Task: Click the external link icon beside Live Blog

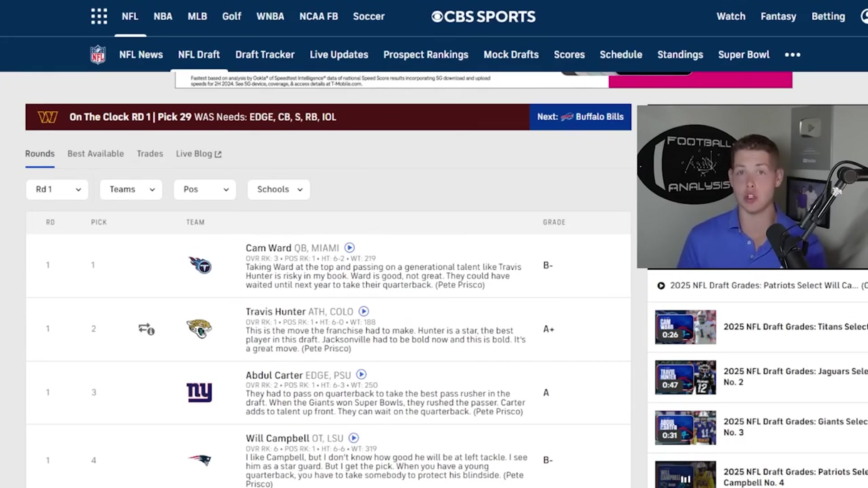Action: tap(218, 154)
